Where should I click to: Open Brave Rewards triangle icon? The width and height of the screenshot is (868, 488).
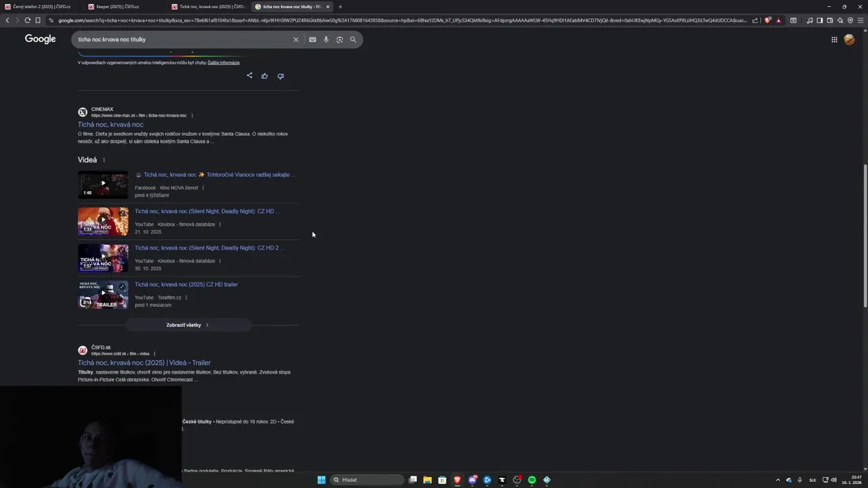click(778, 20)
